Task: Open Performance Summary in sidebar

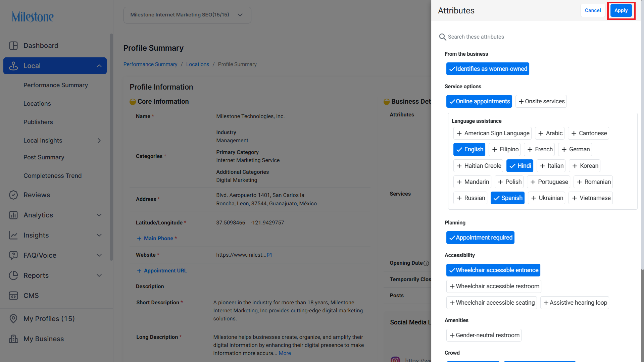Action: (x=56, y=85)
